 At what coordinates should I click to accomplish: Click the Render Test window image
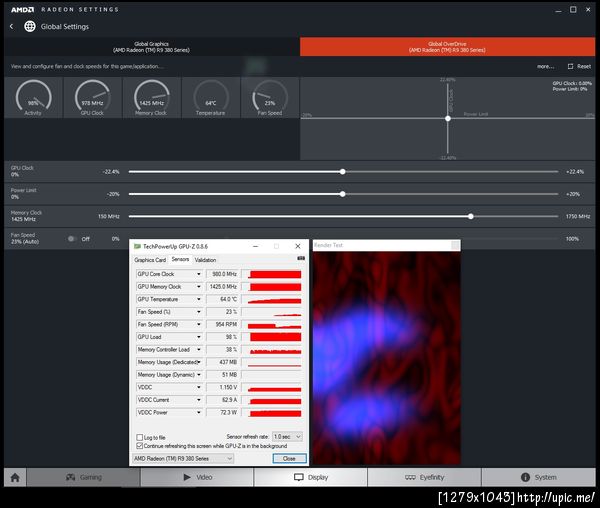[x=387, y=358]
